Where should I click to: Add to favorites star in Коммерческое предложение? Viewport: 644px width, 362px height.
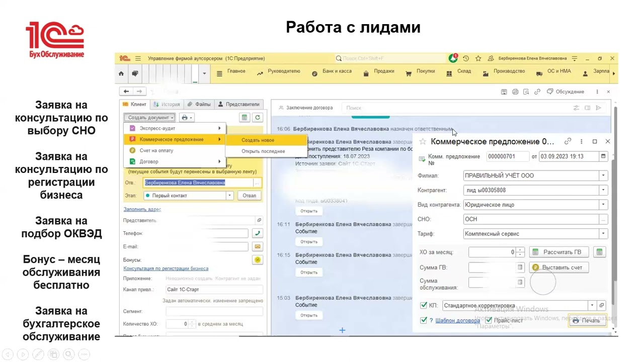(x=423, y=142)
